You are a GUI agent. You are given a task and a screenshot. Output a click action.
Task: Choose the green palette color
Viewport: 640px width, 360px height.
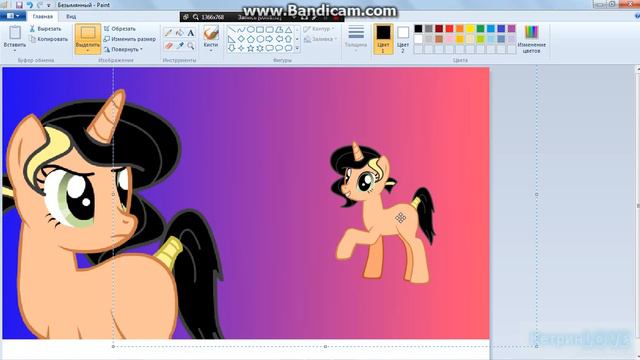tap(480, 29)
